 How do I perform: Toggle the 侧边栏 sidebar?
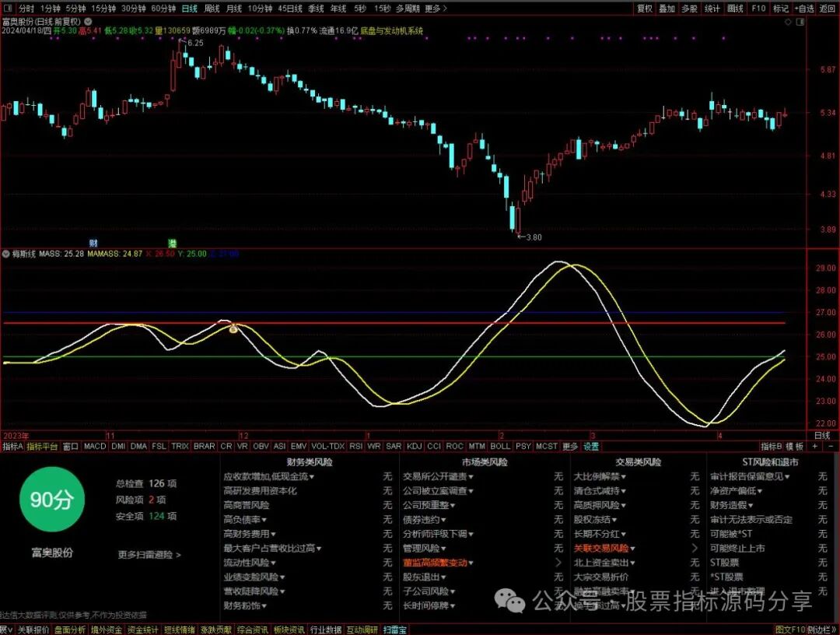[x=822, y=630]
